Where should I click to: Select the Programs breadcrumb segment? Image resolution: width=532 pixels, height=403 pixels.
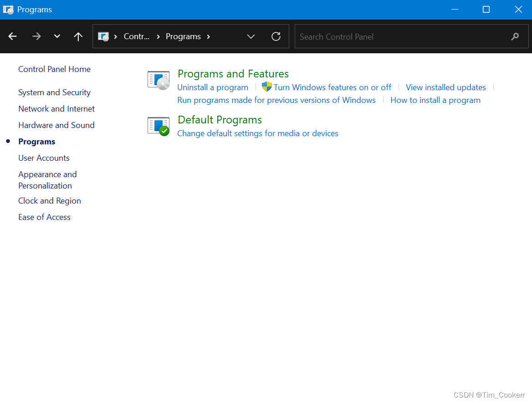point(183,36)
